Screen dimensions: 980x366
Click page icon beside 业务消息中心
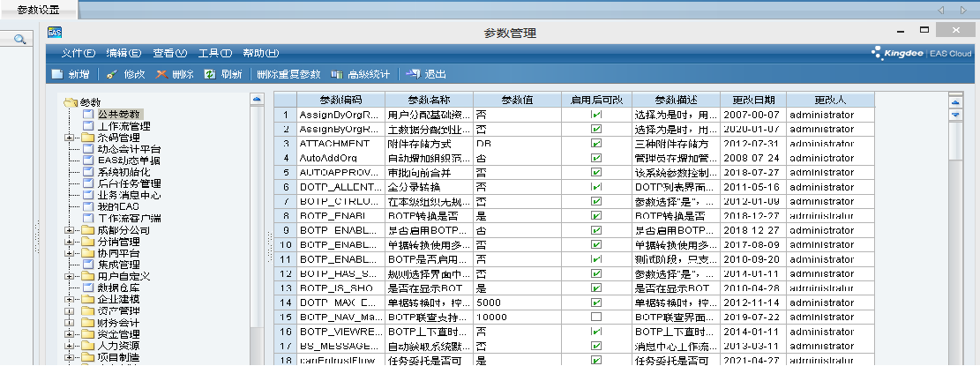click(x=88, y=196)
